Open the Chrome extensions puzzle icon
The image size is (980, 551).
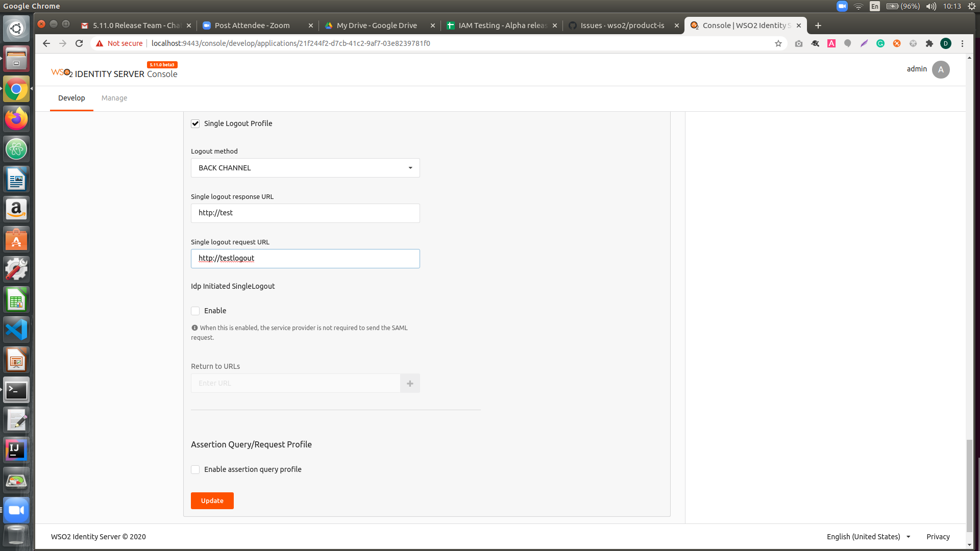929,43
